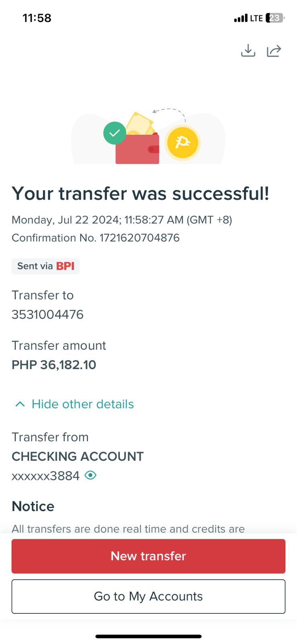Reveal full account number with eye icon
The width and height of the screenshot is (297, 644).
coord(91,475)
